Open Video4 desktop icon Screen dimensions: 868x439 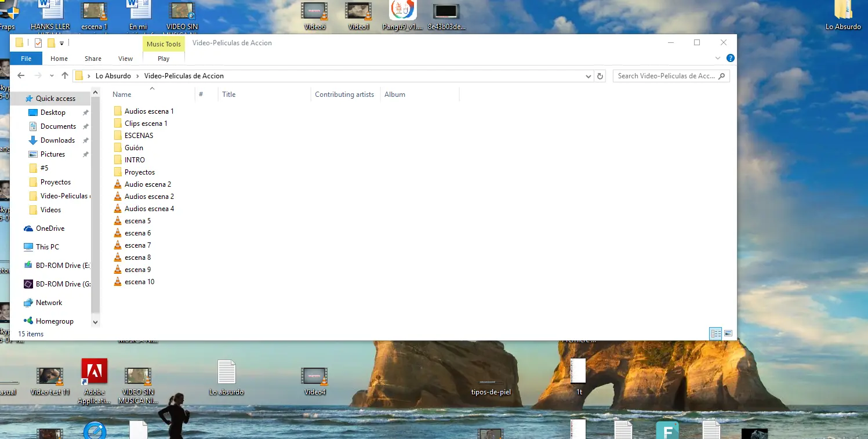pyautogui.click(x=315, y=380)
